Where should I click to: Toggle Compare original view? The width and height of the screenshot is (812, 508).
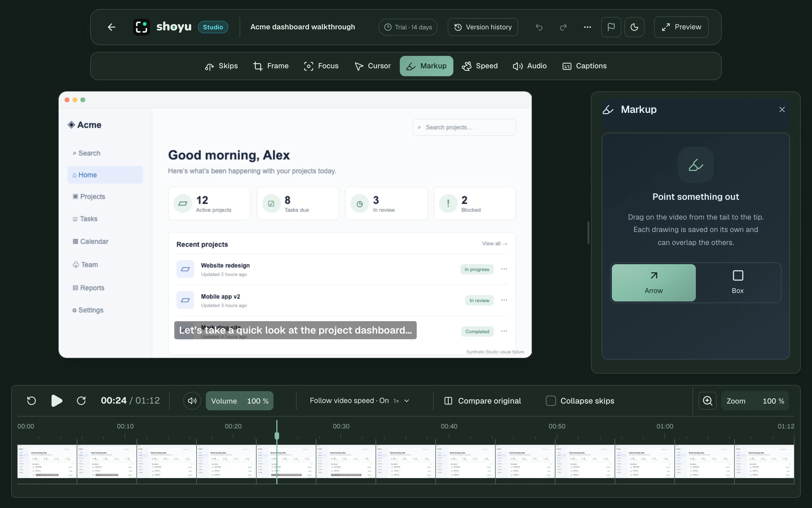click(x=482, y=401)
